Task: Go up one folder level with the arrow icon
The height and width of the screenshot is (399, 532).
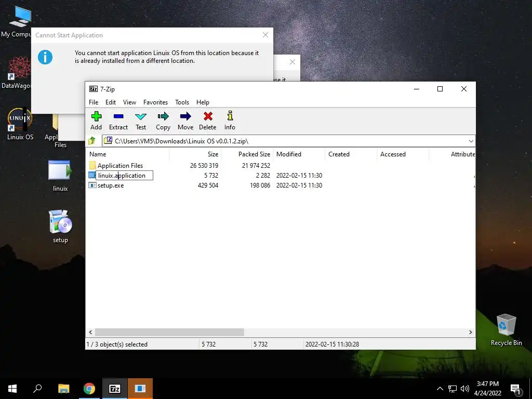Action: (92, 141)
